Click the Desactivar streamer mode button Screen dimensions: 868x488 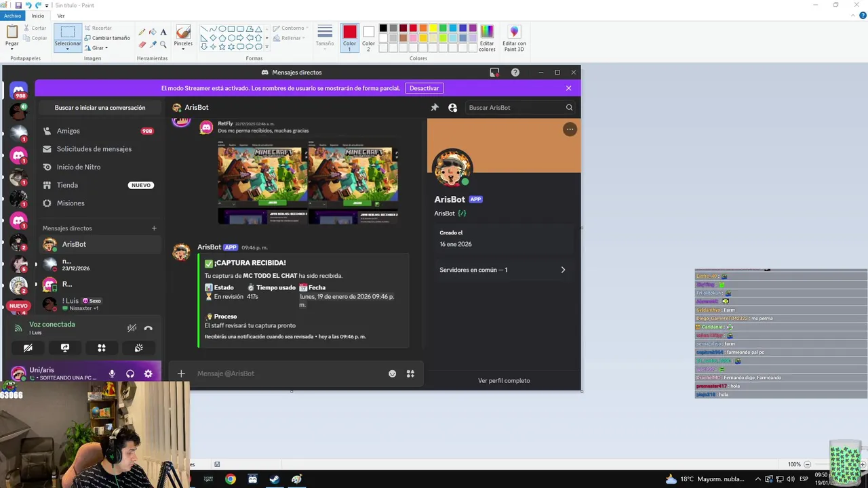coord(425,88)
